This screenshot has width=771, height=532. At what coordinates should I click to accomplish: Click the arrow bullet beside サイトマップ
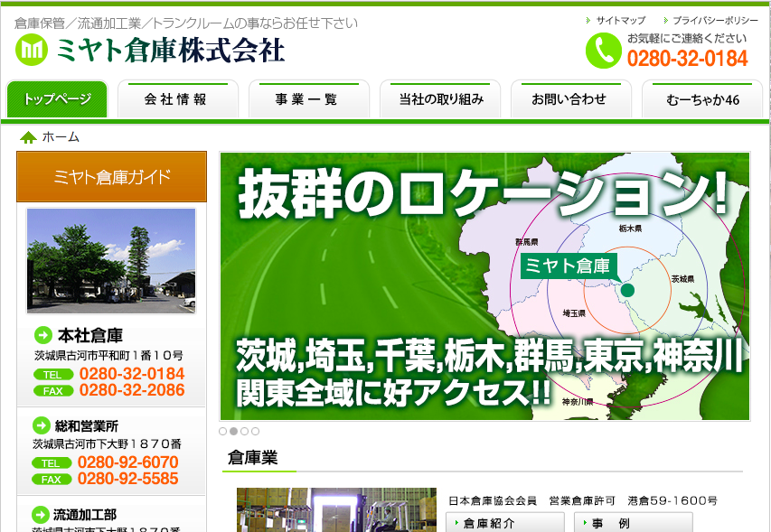[x=588, y=20]
